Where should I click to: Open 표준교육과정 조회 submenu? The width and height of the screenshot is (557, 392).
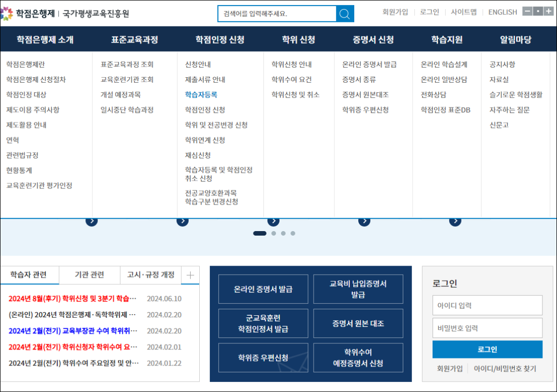point(127,65)
